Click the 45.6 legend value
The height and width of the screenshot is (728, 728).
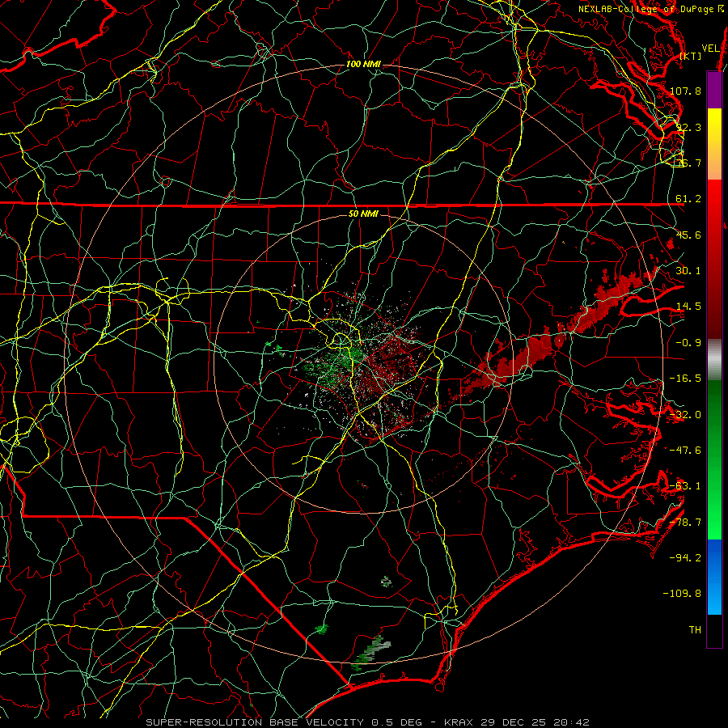click(688, 235)
